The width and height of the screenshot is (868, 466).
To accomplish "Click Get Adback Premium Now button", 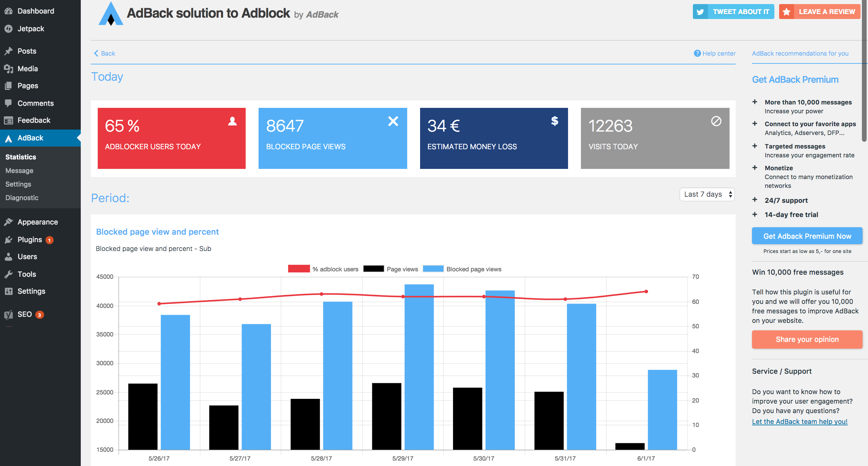I will (807, 236).
